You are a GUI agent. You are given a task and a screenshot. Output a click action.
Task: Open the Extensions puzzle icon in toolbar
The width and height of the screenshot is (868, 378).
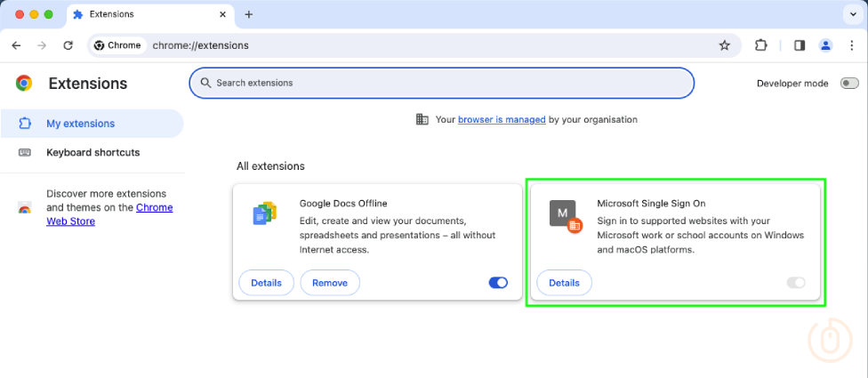tap(761, 45)
